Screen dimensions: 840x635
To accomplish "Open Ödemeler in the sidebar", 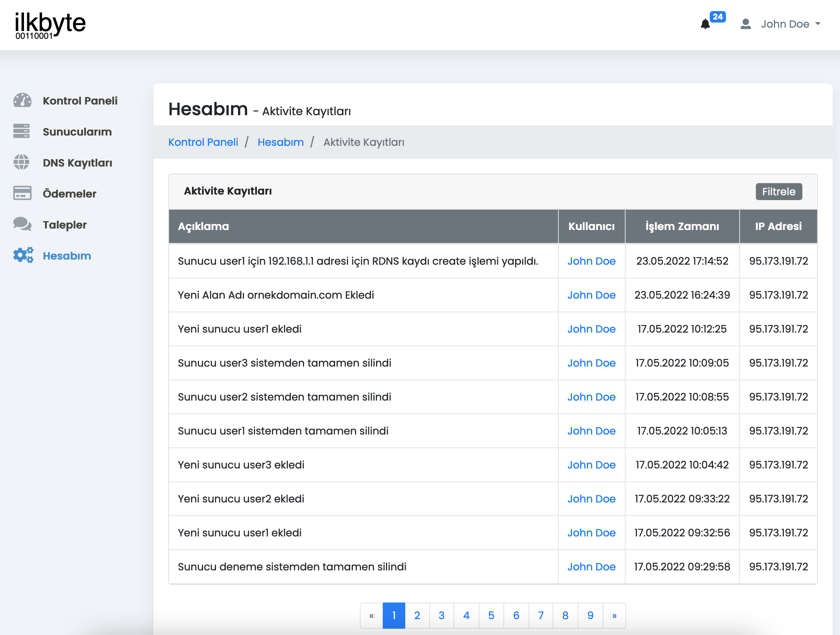I will coord(69,194).
